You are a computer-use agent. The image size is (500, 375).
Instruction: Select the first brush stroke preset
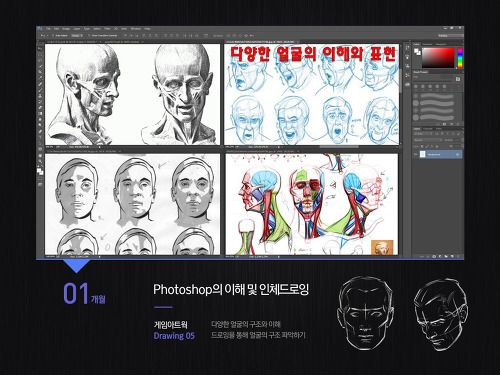pyautogui.click(x=437, y=96)
